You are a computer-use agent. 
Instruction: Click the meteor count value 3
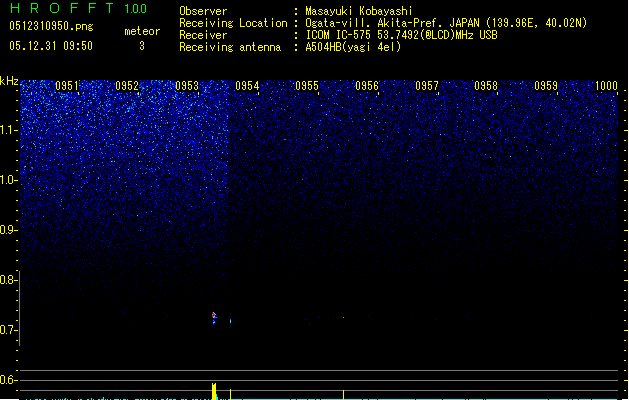coord(142,46)
